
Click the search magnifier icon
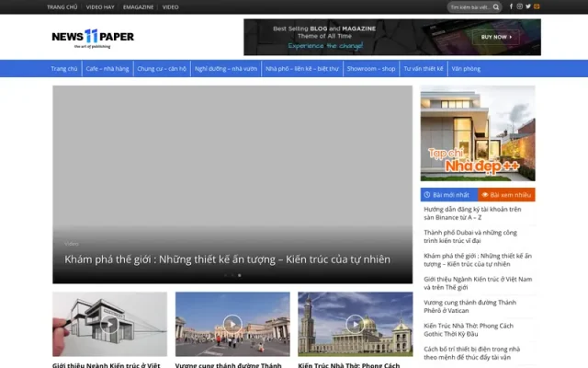[496, 7]
